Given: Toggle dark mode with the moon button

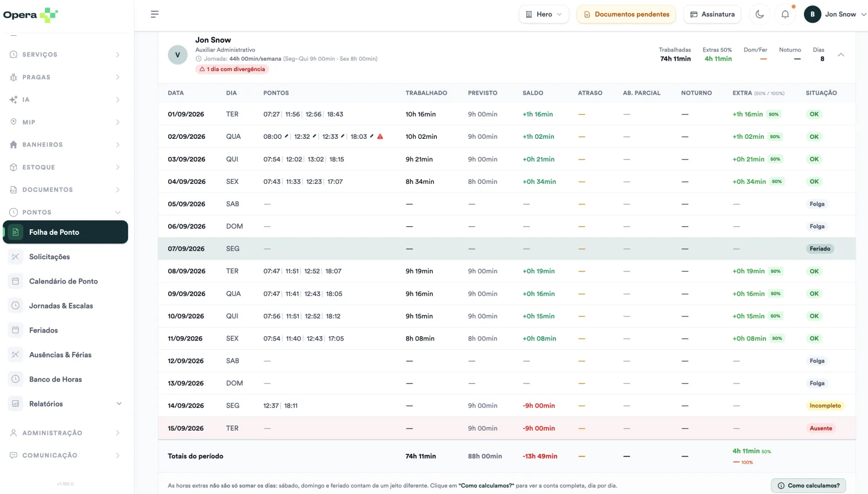Looking at the screenshot, I should pos(759,14).
